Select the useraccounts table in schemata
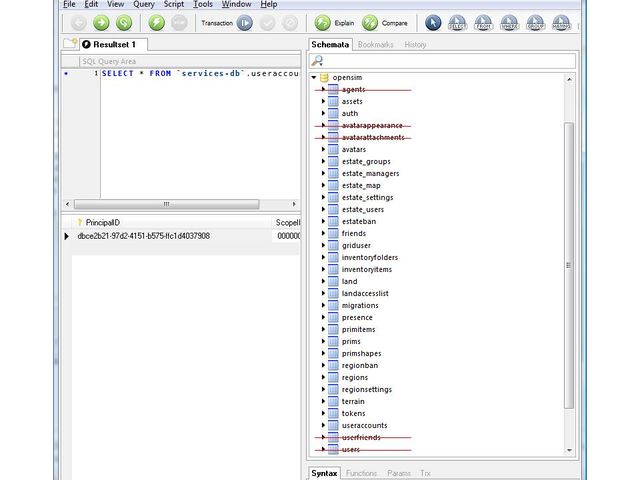This screenshot has width=640, height=480. (364, 426)
